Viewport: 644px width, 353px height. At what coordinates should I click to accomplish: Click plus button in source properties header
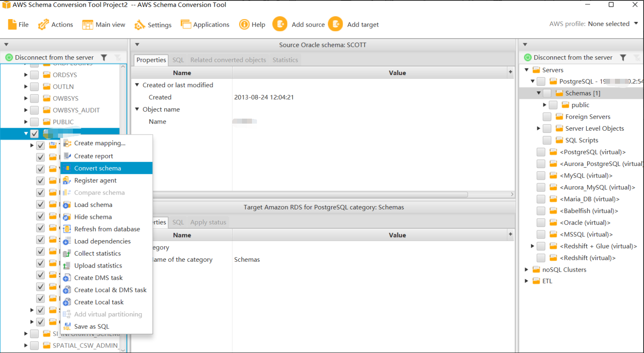pos(511,72)
